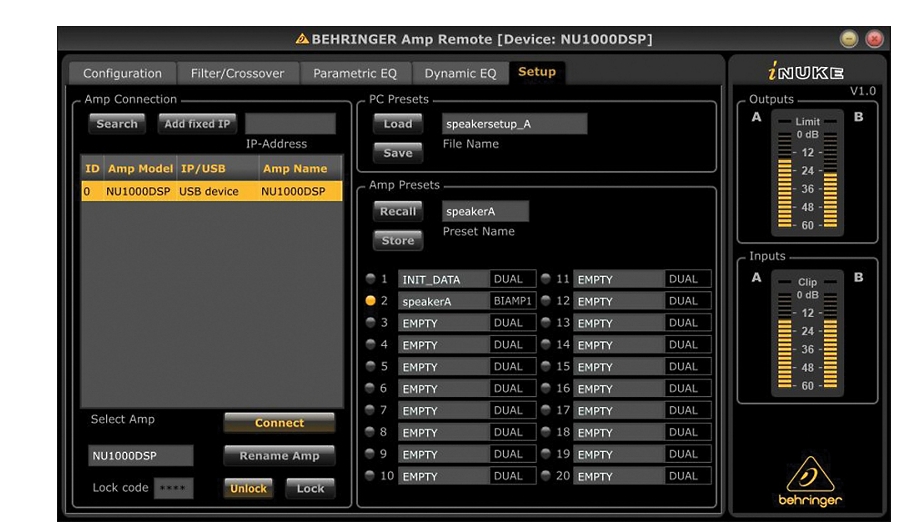Click the Amp Name column header

point(300,169)
